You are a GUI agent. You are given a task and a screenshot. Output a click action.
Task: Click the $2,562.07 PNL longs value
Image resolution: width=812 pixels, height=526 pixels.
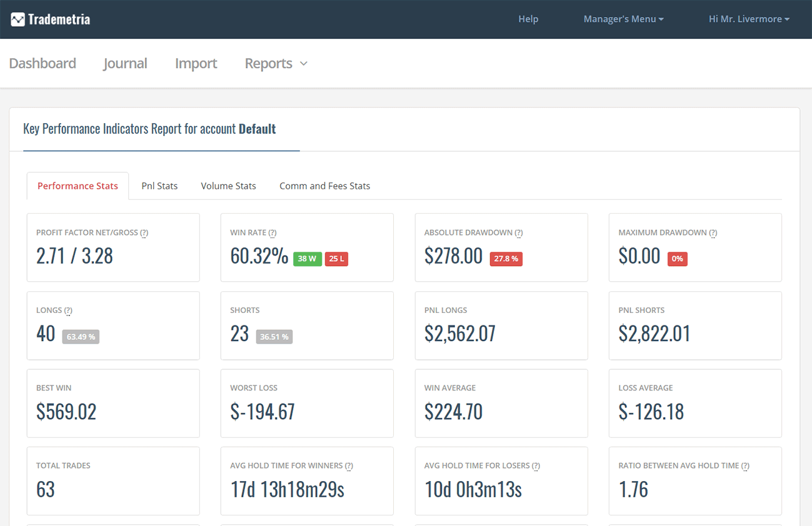pyautogui.click(x=460, y=334)
